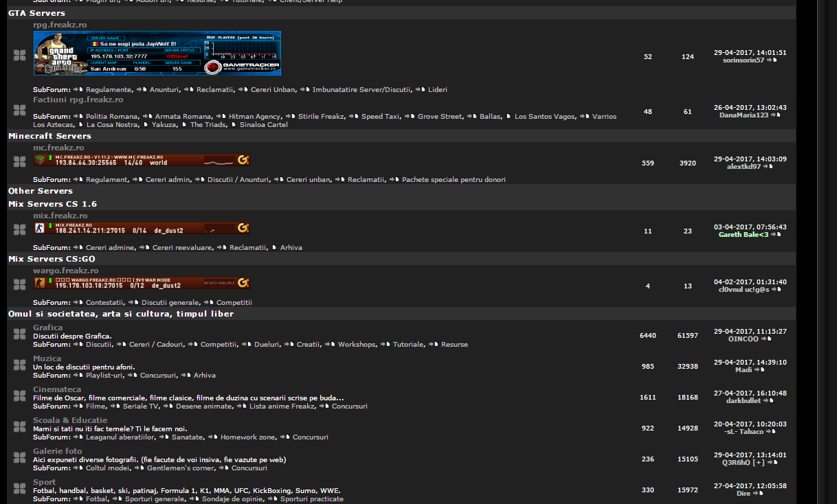Click forum status icon beside wargo.freakz.ro
This screenshot has height=504, width=837.
point(19,284)
